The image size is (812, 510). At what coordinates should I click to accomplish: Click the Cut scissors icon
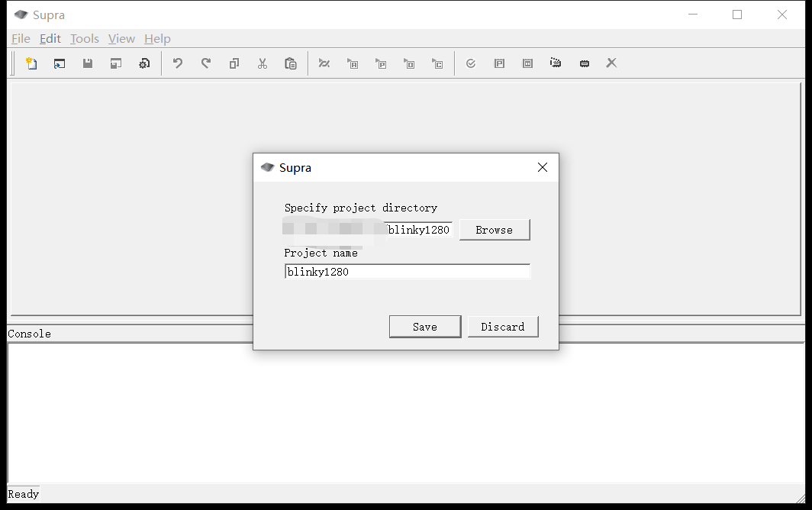[x=263, y=63]
